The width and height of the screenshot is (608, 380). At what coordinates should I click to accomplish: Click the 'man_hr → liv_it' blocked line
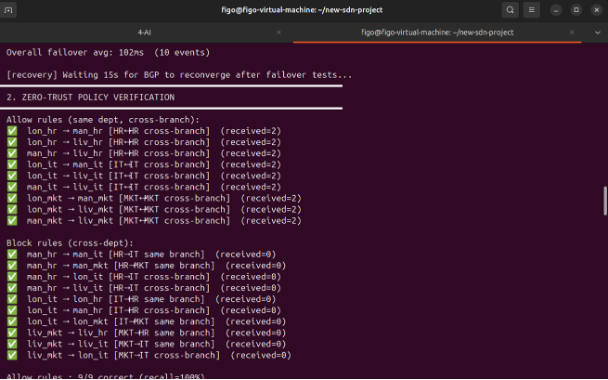pos(143,288)
